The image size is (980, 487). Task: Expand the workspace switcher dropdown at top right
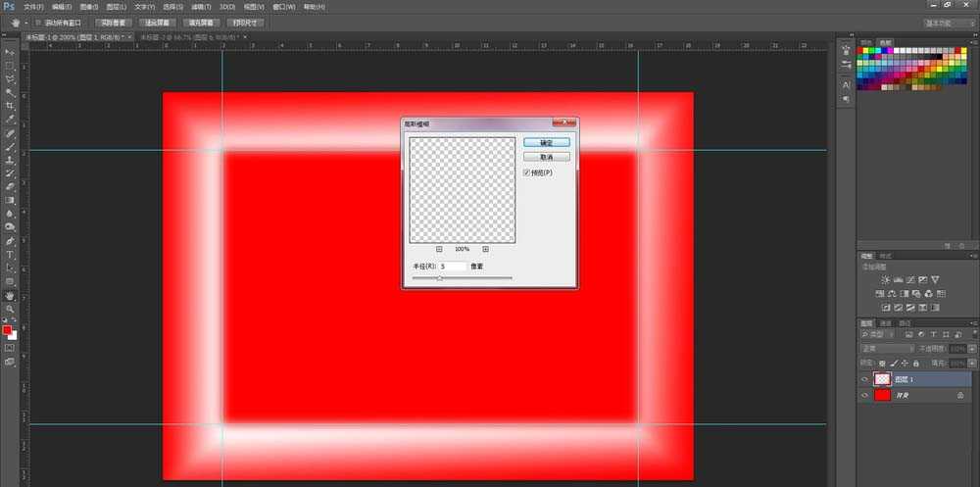pos(949,22)
